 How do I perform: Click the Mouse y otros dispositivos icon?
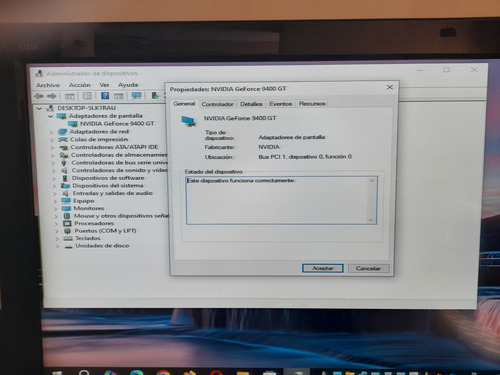[x=67, y=216]
